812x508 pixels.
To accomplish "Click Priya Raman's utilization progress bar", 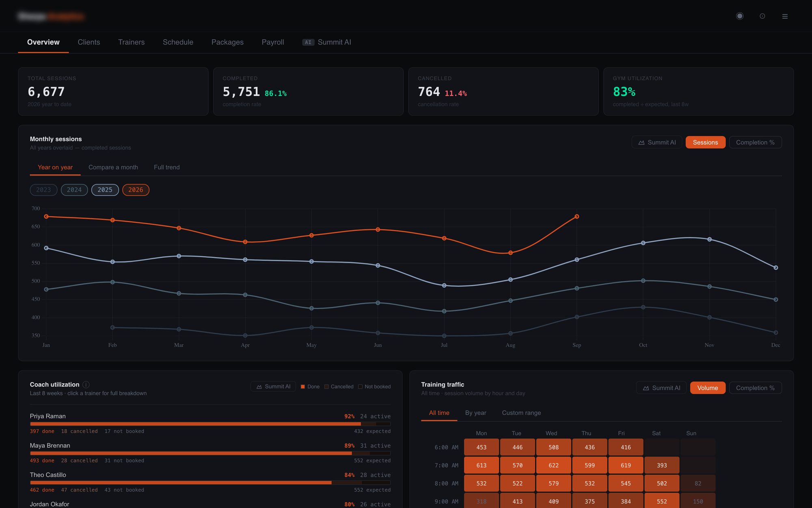I will 210,424.
